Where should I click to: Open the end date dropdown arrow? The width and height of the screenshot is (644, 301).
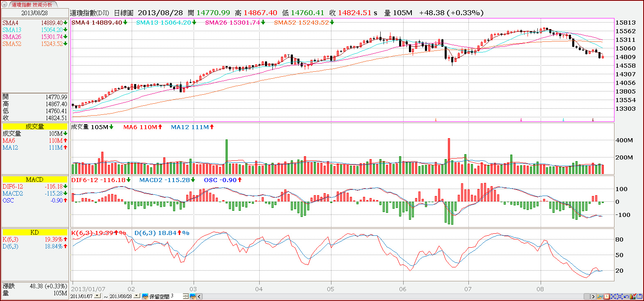[137, 296]
